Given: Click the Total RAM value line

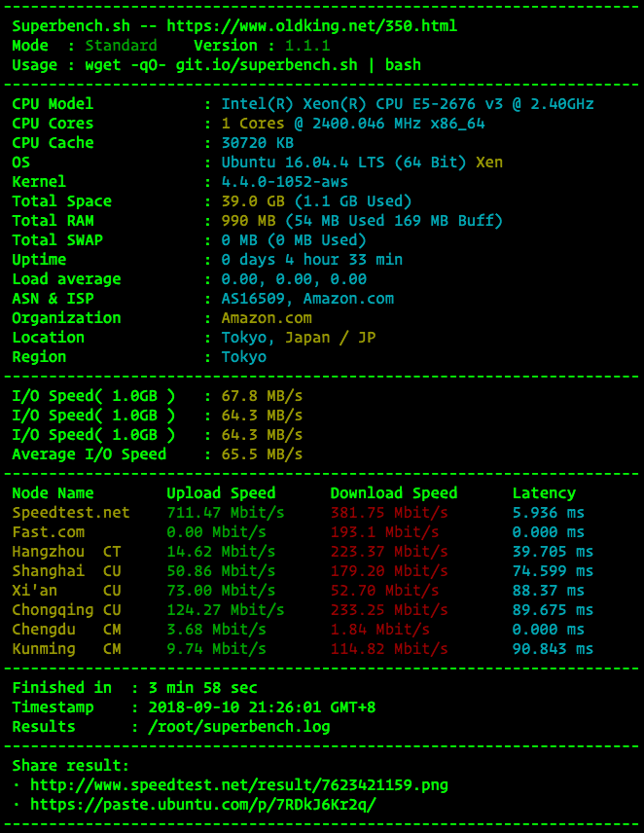Looking at the screenshot, I should [x=362, y=221].
